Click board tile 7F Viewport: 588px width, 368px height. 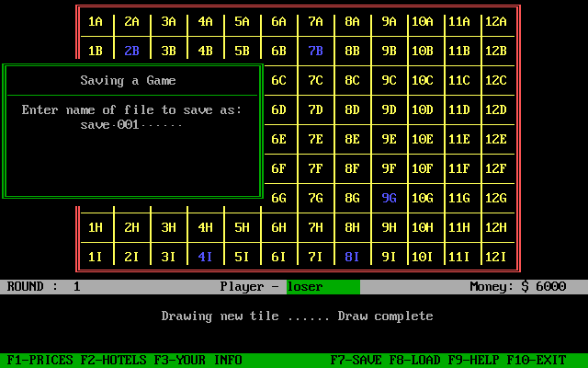[x=316, y=169]
